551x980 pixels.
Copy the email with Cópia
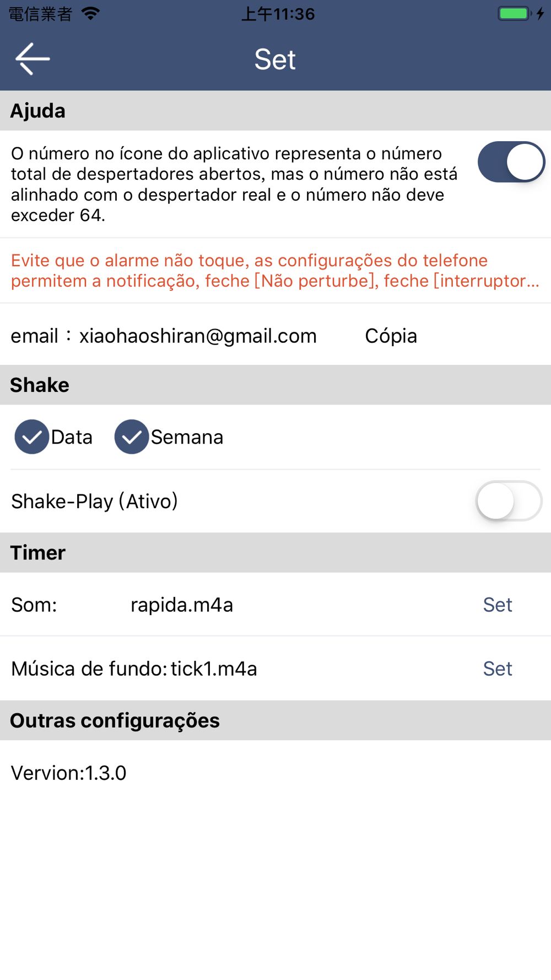coord(391,336)
